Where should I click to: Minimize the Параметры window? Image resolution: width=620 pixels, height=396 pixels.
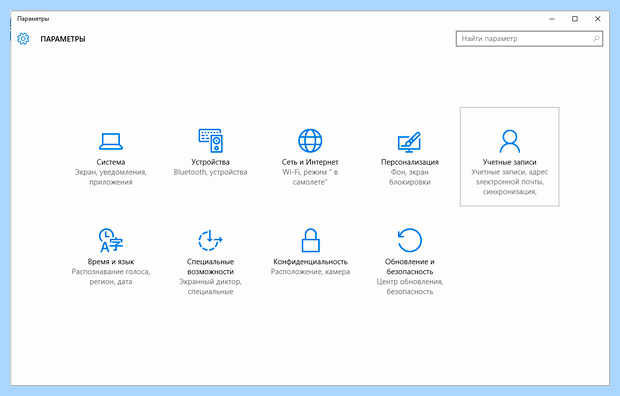(552, 19)
